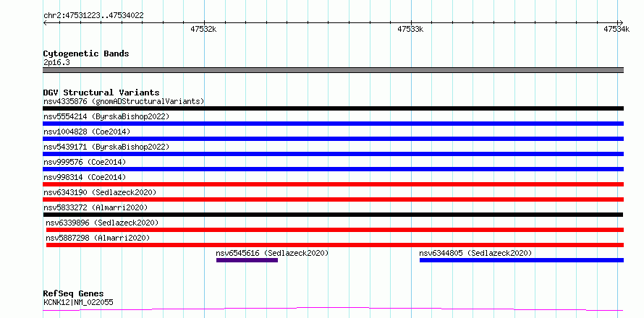Click the nsv5439171 (ByrskaBishop2022) label
Image resolution: width=644 pixels, height=318 pixels.
(x=106, y=147)
